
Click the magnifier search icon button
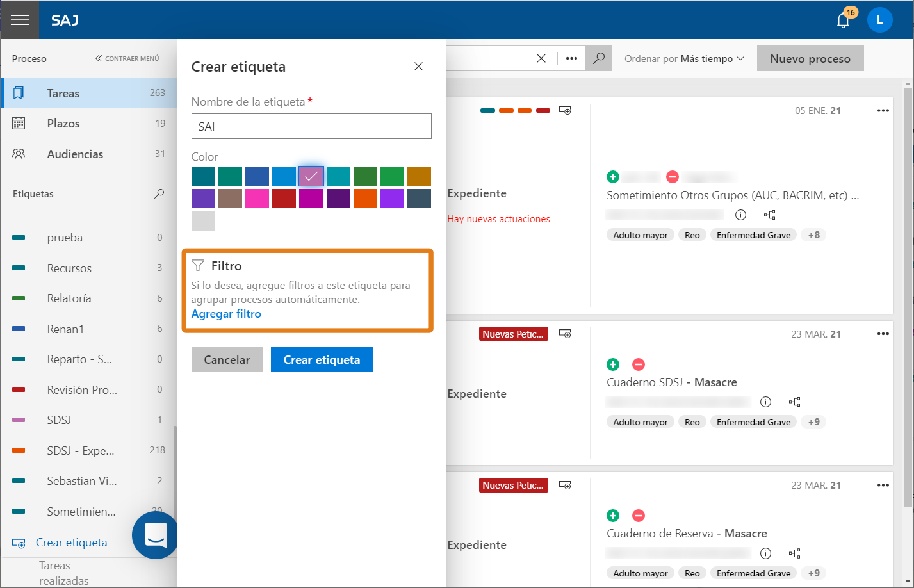[x=598, y=58]
